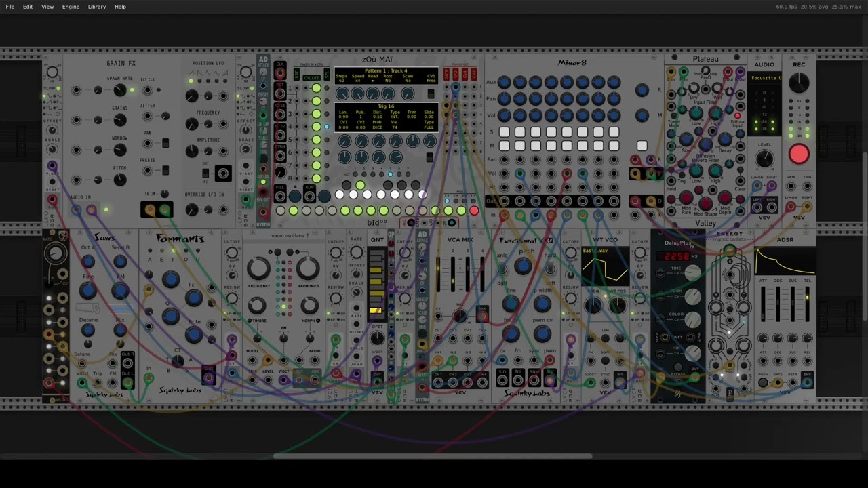Click the Detune knob on Saws module
This screenshot has width=868, height=488.
click(87, 331)
